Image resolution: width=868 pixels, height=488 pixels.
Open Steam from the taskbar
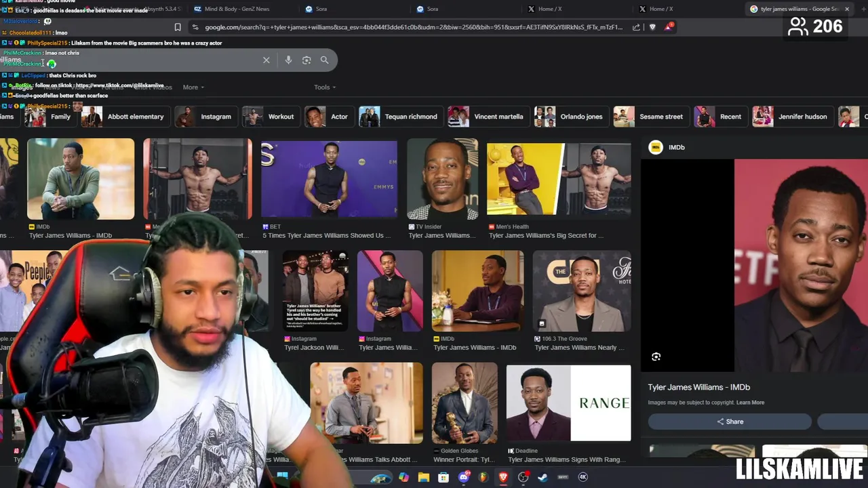(x=542, y=477)
